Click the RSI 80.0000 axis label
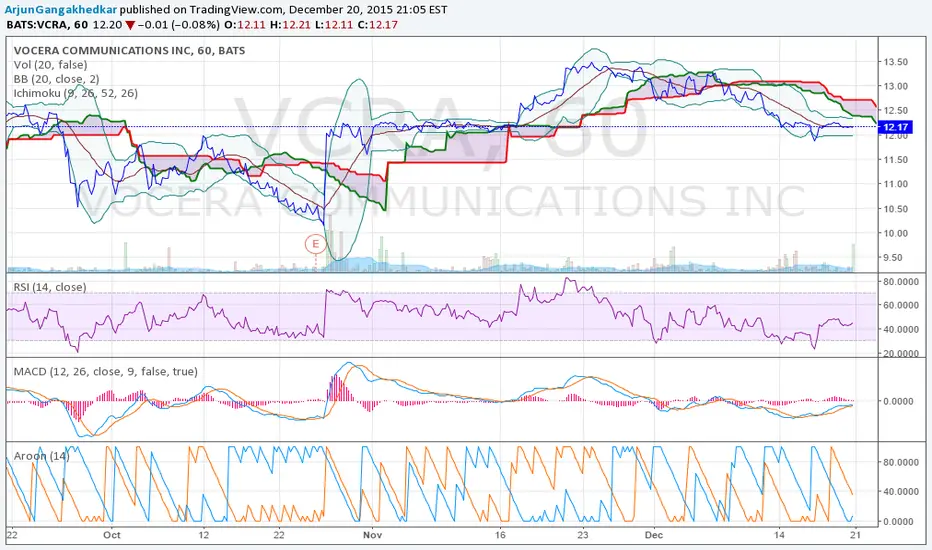This screenshot has width=932, height=550. 900,282
